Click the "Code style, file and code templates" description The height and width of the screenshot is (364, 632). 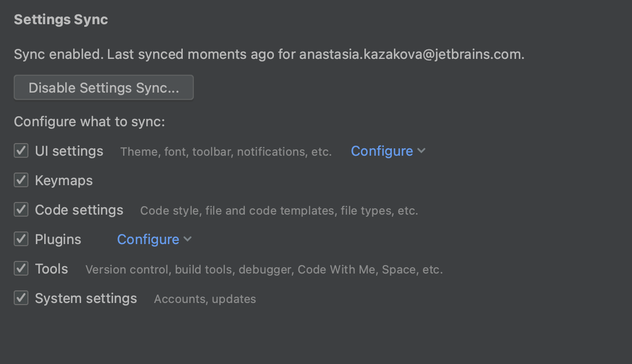[279, 211]
